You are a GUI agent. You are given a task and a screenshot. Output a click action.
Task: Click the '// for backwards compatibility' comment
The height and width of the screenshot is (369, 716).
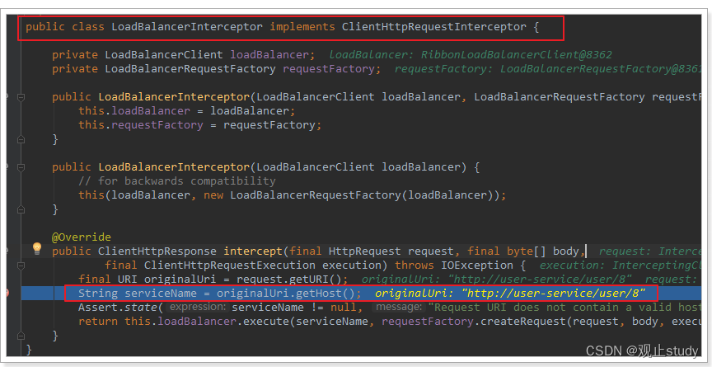pos(177,181)
